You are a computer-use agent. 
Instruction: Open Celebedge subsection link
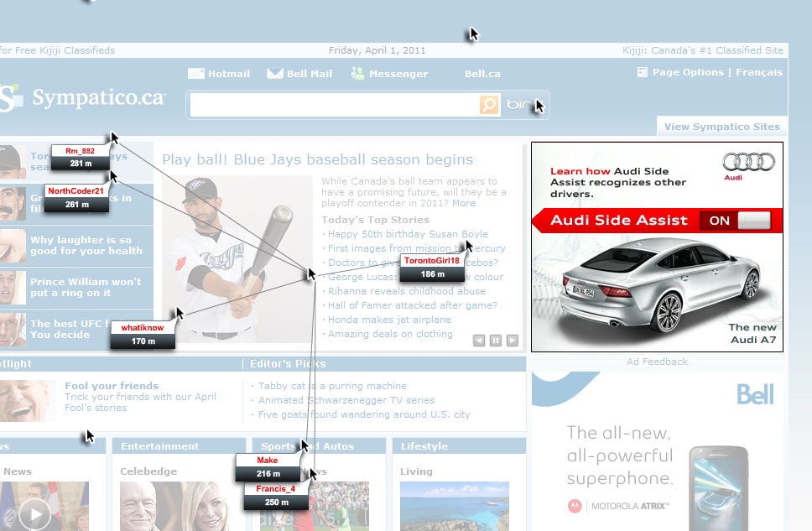148,471
